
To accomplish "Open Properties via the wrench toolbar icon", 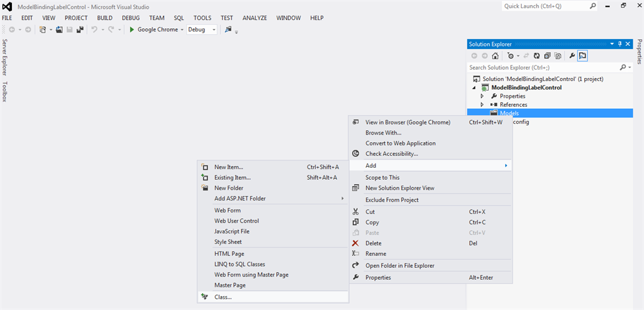I will (572, 55).
